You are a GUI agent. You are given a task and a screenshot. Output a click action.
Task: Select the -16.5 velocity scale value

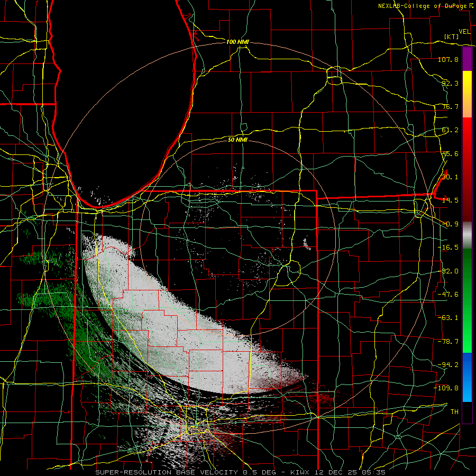click(x=448, y=248)
